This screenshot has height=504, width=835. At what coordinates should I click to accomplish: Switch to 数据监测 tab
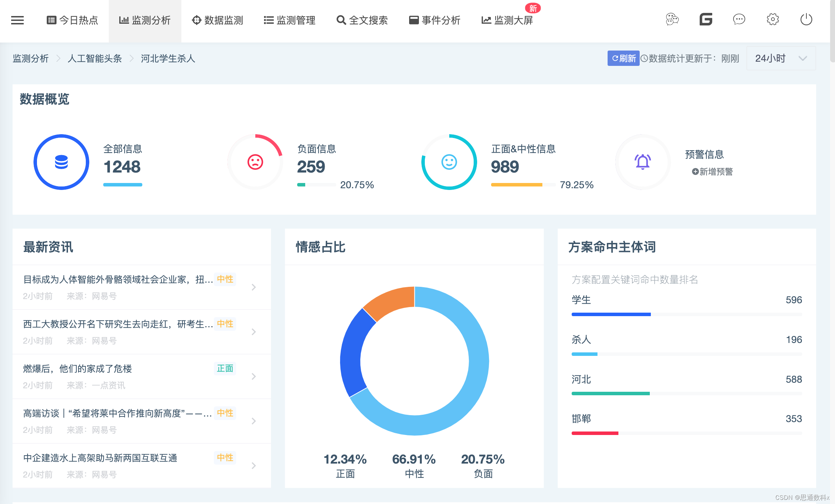point(218,20)
